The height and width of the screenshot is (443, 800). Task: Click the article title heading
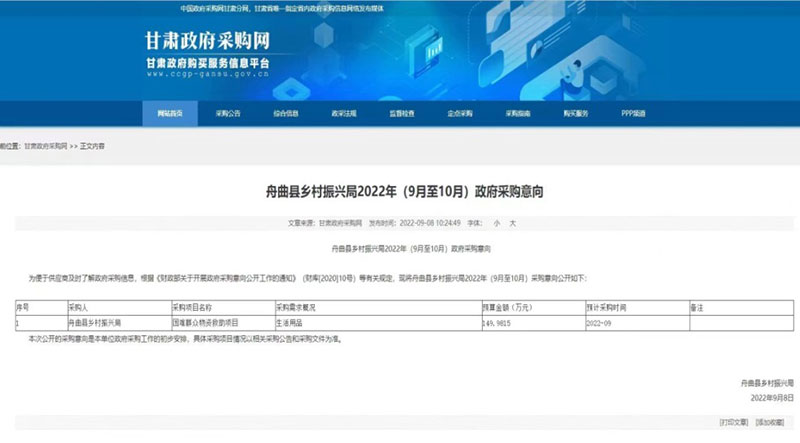coord(400,189)
